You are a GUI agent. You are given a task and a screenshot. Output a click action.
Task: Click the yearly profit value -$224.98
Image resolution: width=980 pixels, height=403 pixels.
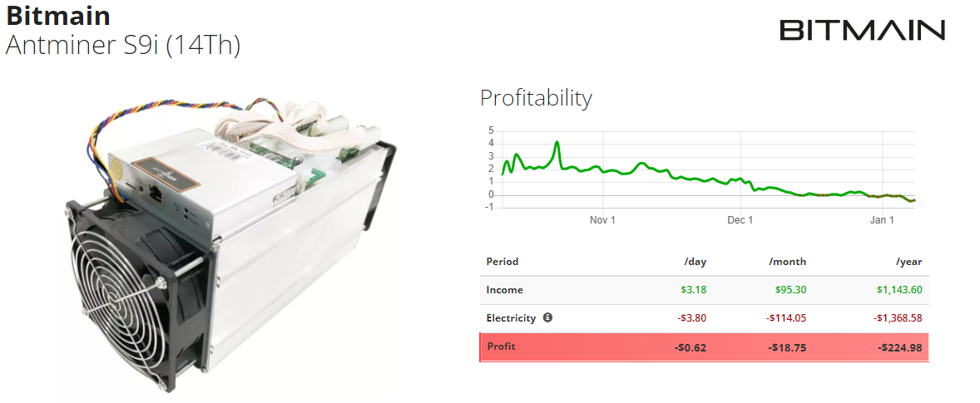point(900,347)
